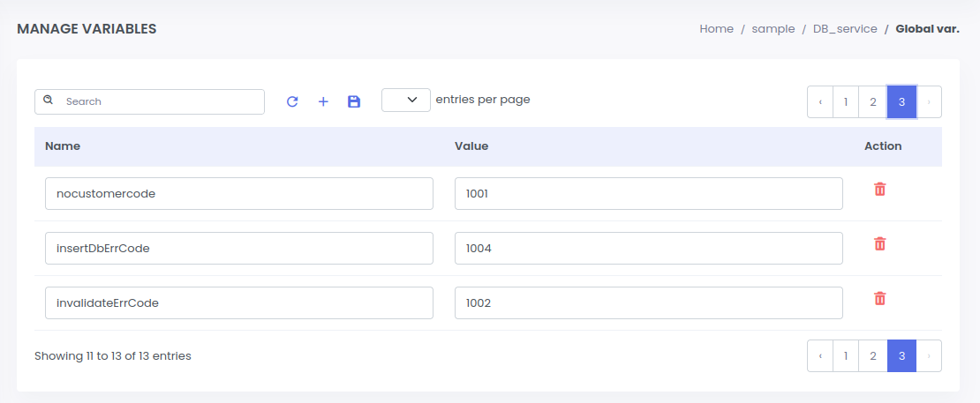Select page 3 in top pagination
The image size is (980, 403).
(x=901, y=102)
